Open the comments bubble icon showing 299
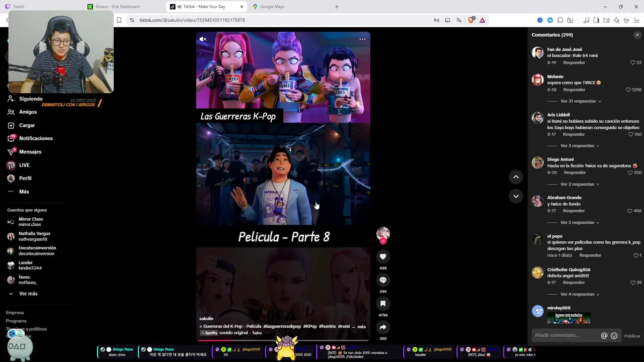644x362 pixels. click(383, 280)
